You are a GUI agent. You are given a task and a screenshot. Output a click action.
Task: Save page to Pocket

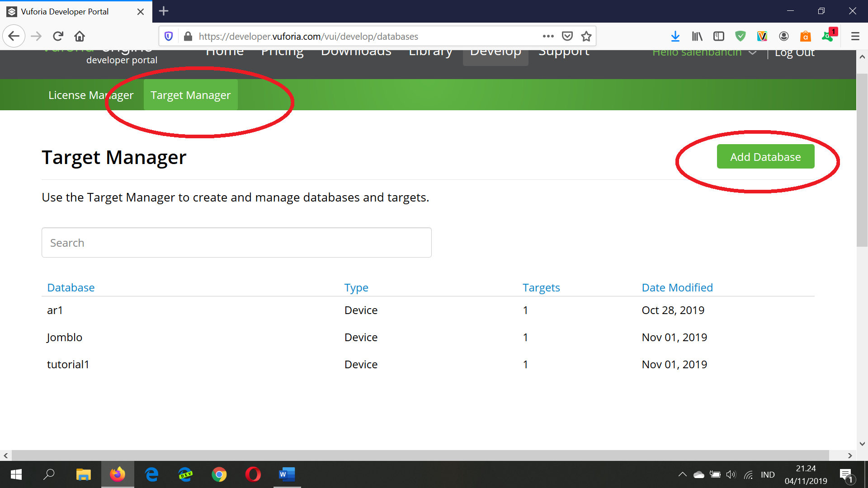tap(567, 36)
